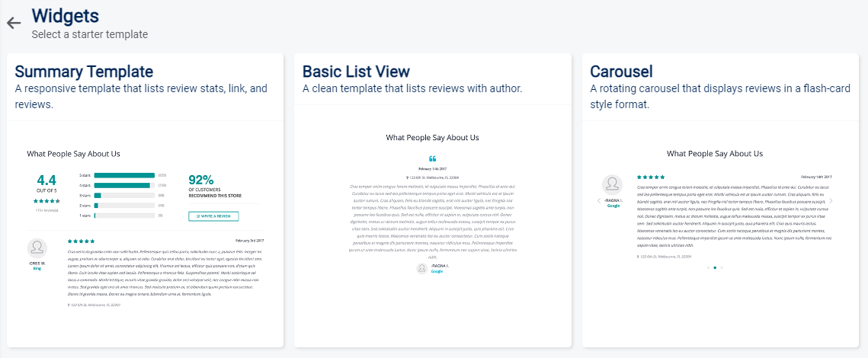Click the reviewer avatar in the Carousel preview
This screenshot has width=868, height=358.
pos(613,185)
